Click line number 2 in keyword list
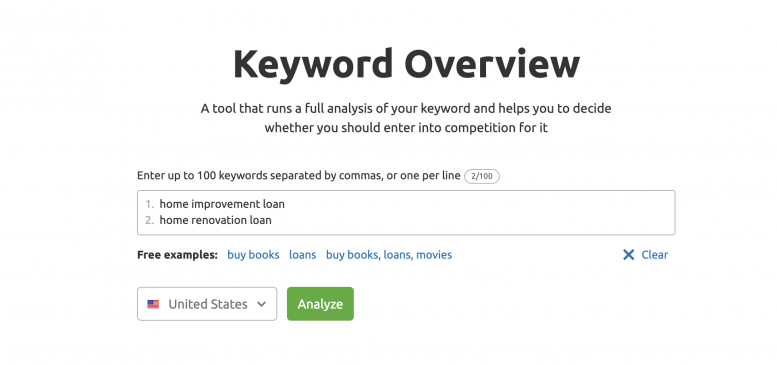Image resolution: width=777 pixels, height=365 pixels. (x=150, y=220)
